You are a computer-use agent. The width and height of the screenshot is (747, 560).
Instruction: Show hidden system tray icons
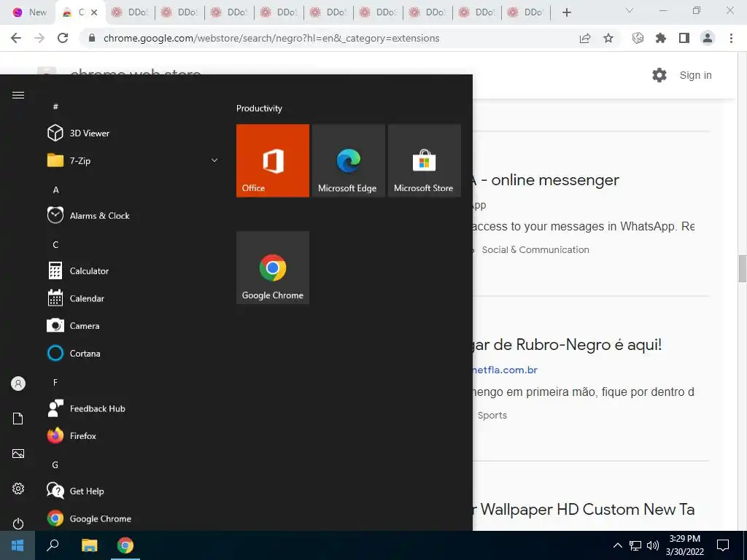[x=617, y=545]
